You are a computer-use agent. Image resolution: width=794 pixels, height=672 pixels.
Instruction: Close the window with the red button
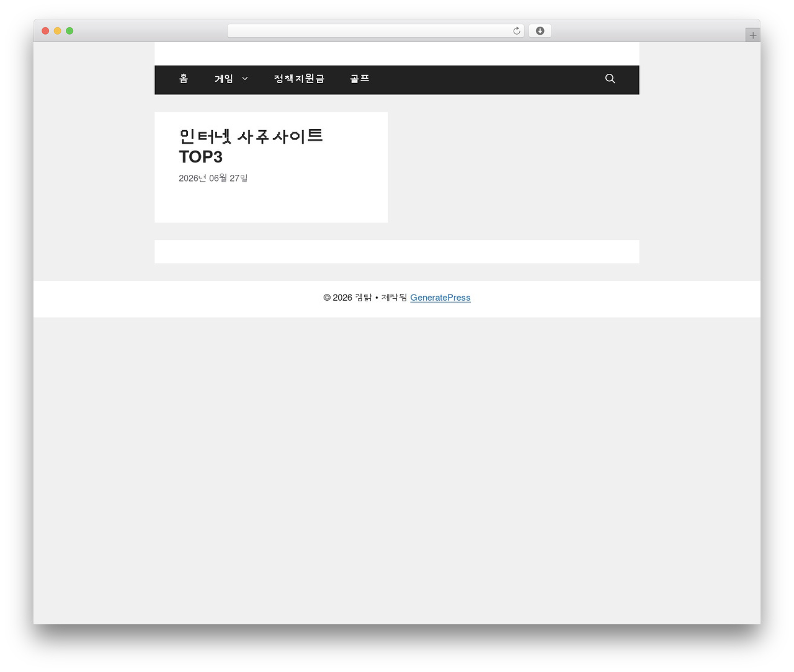pyautogui.click(x=45, y=31)
